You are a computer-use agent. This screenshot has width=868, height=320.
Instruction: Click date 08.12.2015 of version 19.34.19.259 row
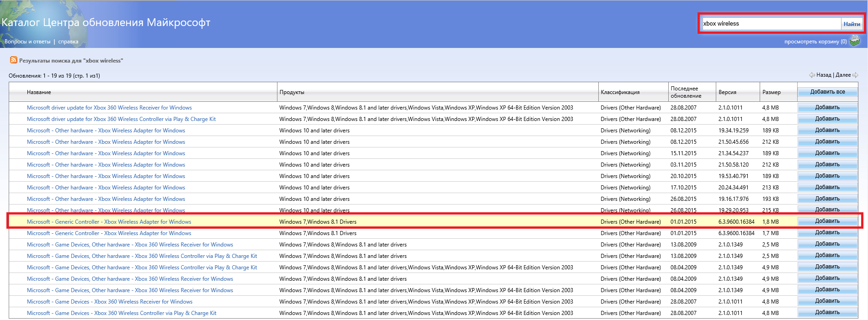(683, 131)
